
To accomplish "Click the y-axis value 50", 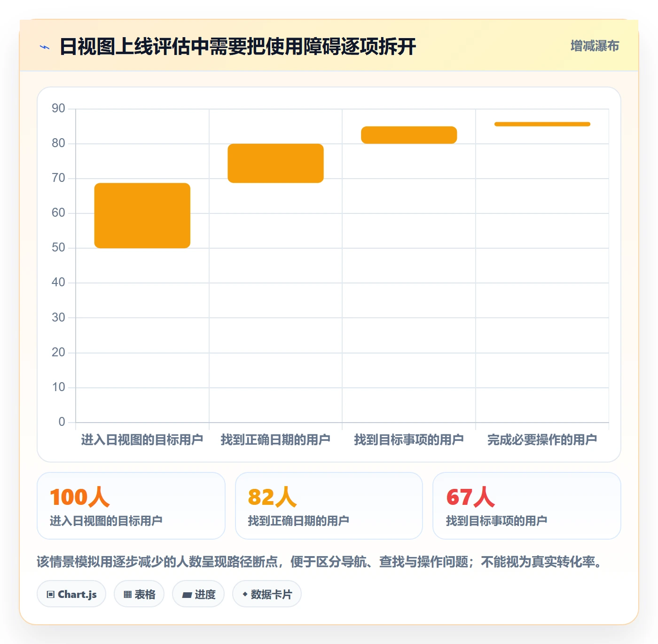I will [x=58, y=248].
